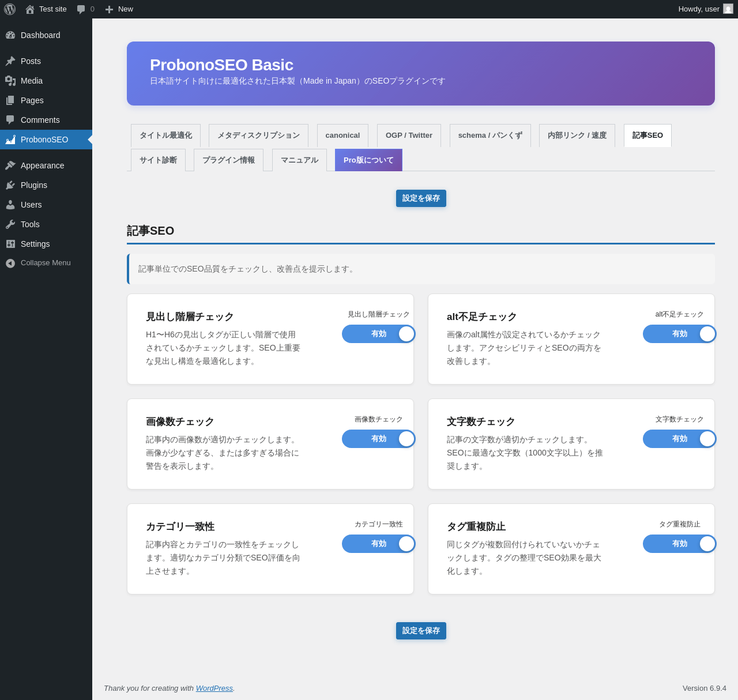Open the OGP / Twitter tab
This screenshot has height=700, width=738.
coord(409,136)
